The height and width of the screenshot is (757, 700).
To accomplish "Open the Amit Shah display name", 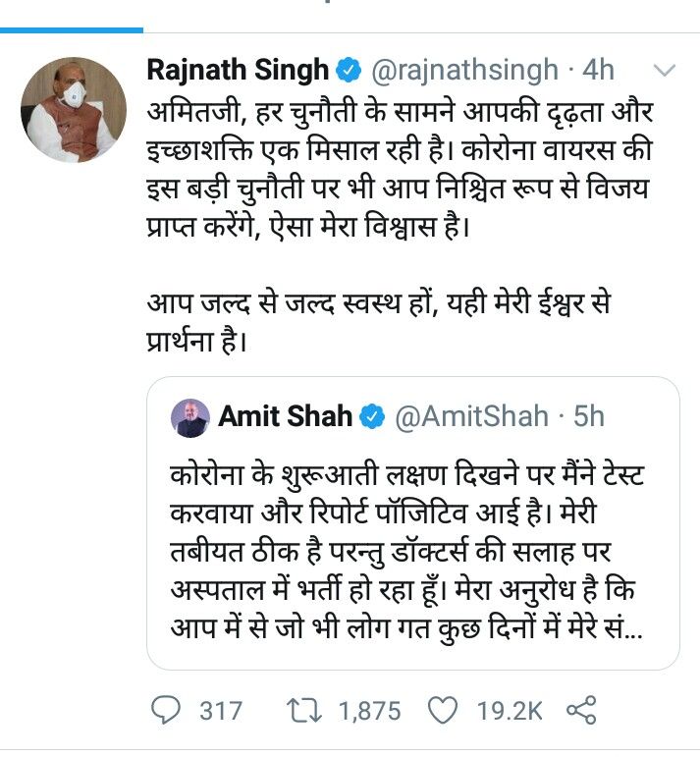I will tap(285, 415).
